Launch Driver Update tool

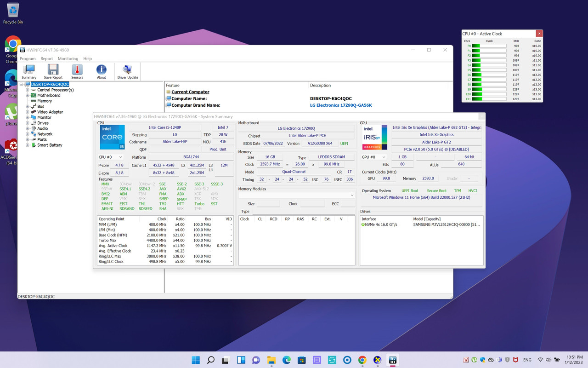[128, 71]
